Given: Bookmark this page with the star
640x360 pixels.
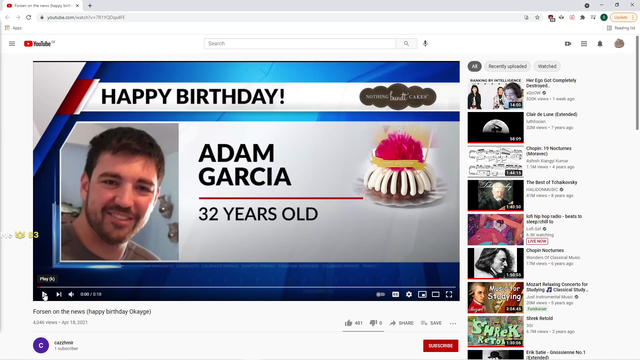Looking at the screenshot, I should 537,18.
